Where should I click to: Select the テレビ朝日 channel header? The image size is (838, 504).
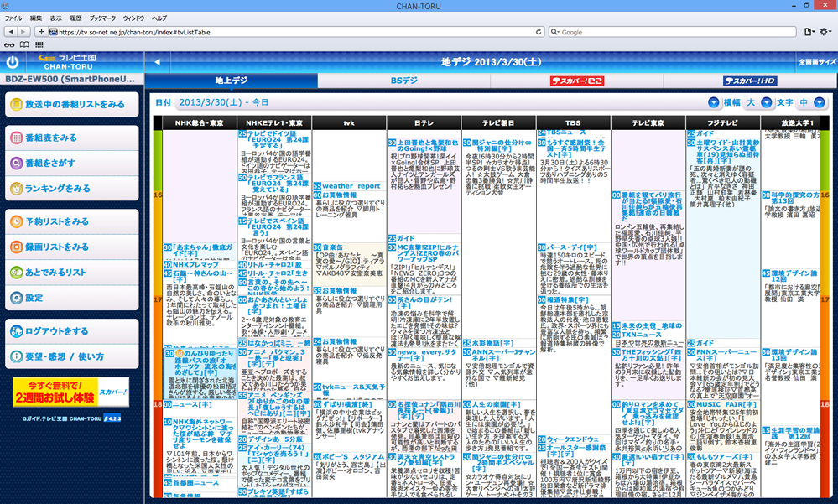click(498, 123)
